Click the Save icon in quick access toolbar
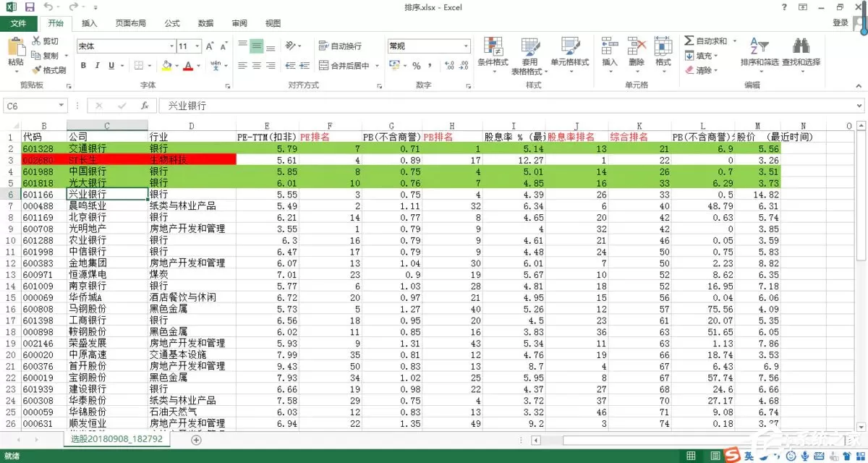 30,7
